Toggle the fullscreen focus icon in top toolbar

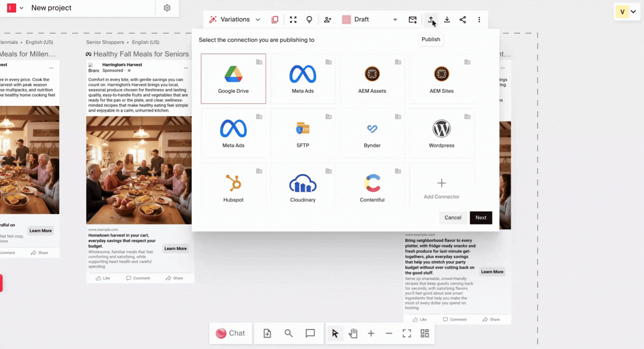(293, 19)
